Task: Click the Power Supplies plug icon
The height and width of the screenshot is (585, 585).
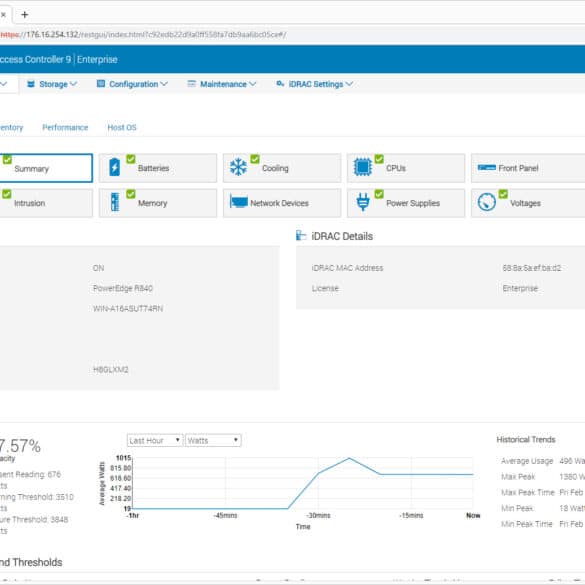Action: pyautogui.click(x=363, y=202)
